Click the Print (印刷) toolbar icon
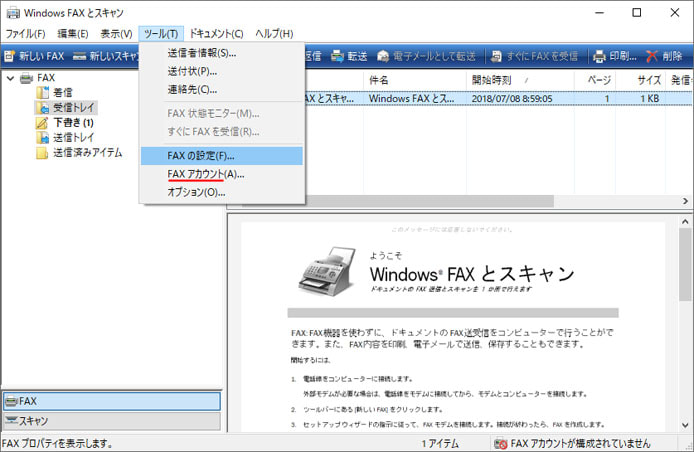 pos(599,56)
